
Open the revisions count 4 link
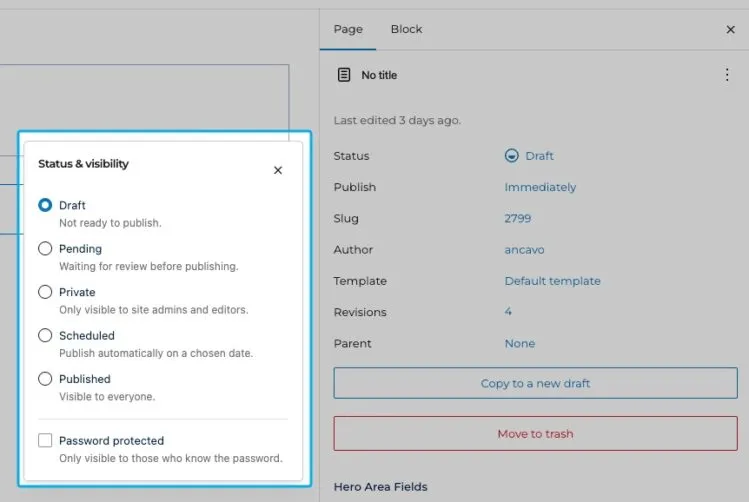pos(508,312)
